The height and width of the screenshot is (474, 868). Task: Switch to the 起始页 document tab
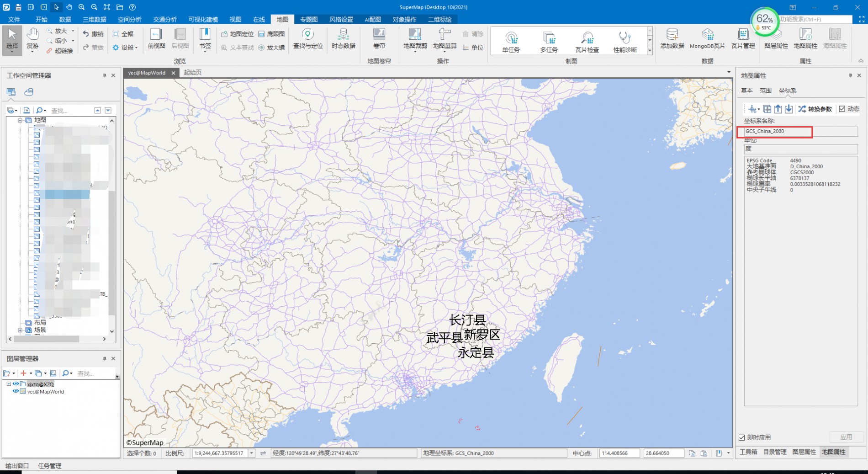pyautogui.click(x=193, y=72)
